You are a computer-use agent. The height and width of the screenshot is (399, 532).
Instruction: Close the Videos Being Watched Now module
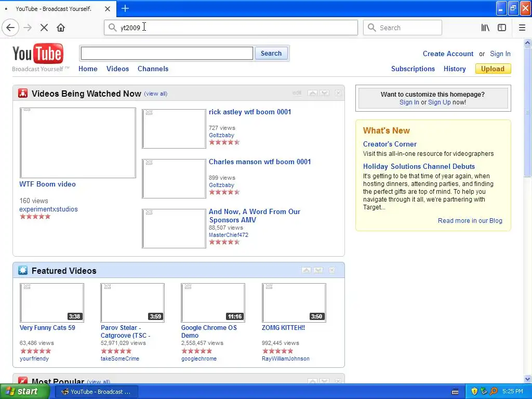tap(338, 93)
